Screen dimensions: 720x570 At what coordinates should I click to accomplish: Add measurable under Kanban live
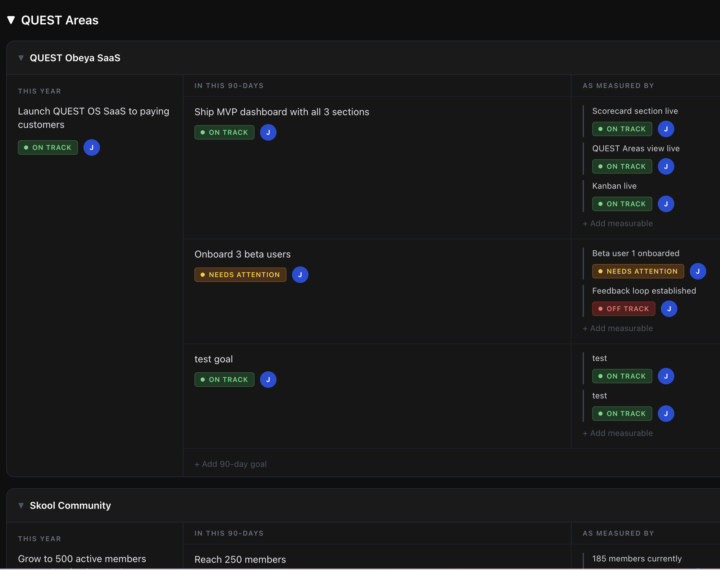tap(618, 223)
